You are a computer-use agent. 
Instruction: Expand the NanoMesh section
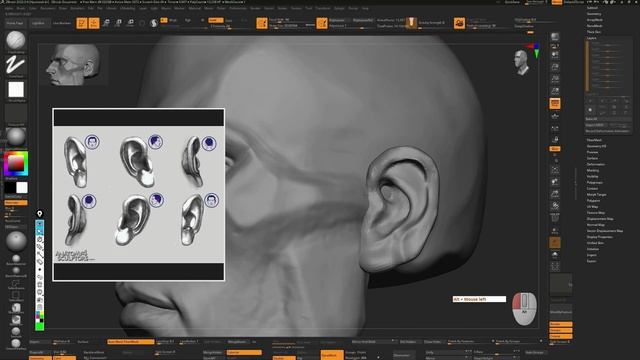pyautogui.click(x=595, y=26)
